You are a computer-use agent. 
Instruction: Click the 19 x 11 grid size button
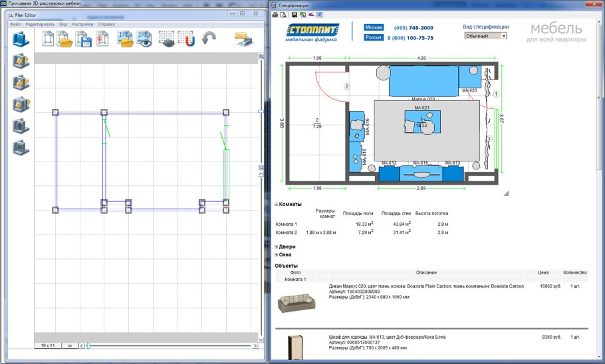(x=47, y=345)
